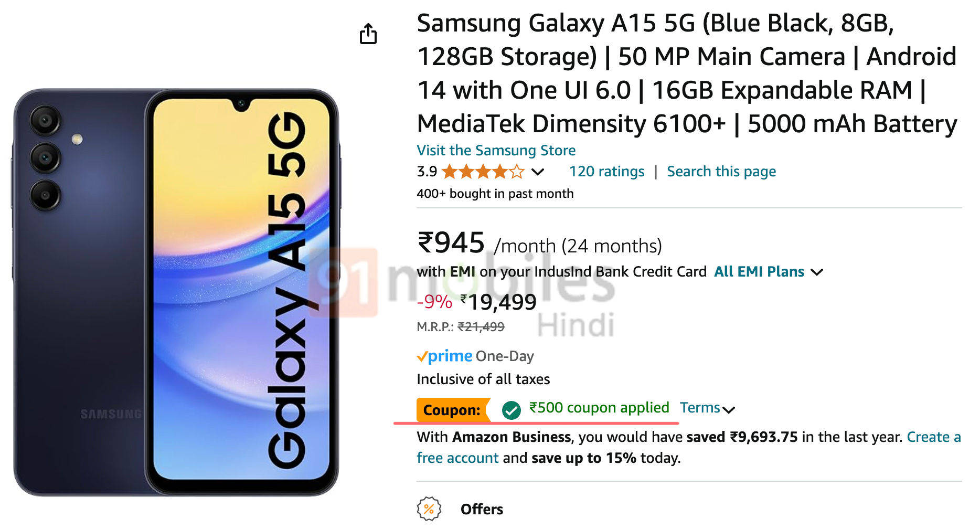Expand the rating breakdown chevron

coord(538,172)
